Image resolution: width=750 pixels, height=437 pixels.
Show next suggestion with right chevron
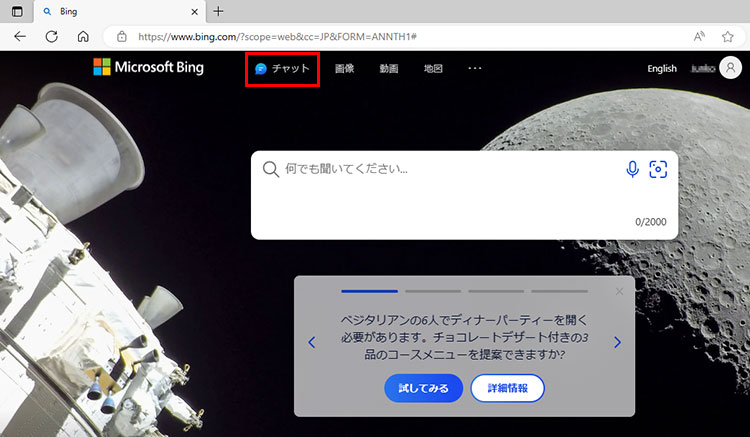(617, 342)
